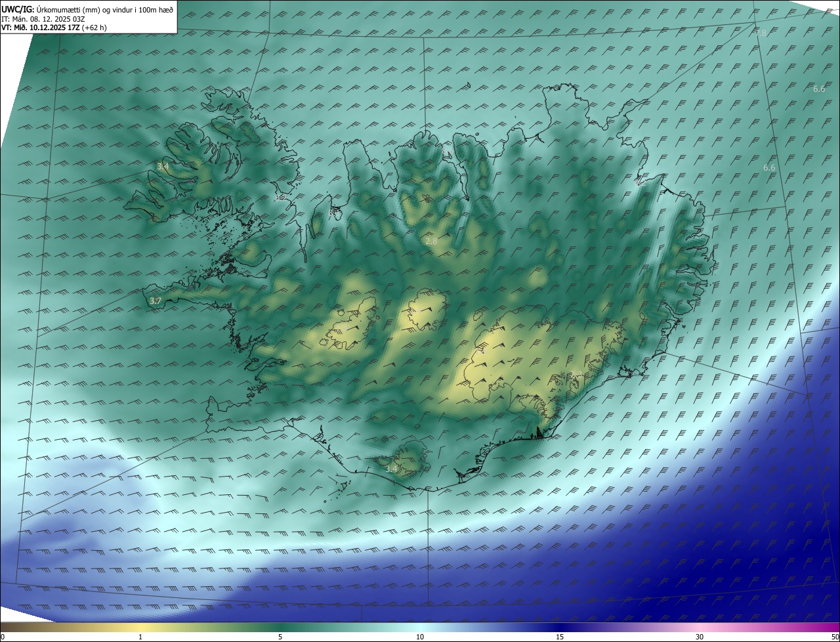Click the 'UWC/IG: Úrkomumætti (mm)' title line
This screenshot has width=840, height=642.
(x=88, y=9)
